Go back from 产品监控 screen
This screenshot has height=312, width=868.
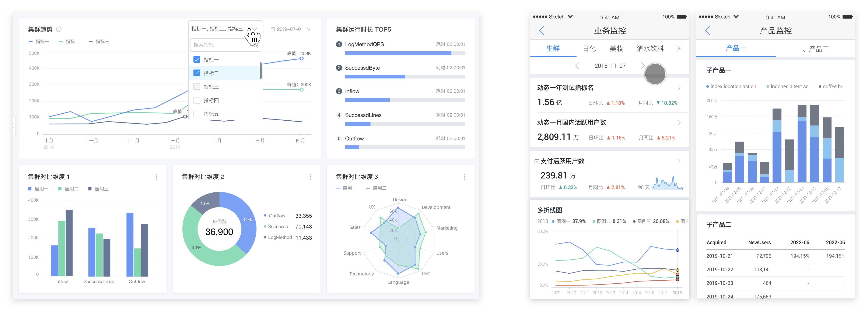tap(707, 31)
